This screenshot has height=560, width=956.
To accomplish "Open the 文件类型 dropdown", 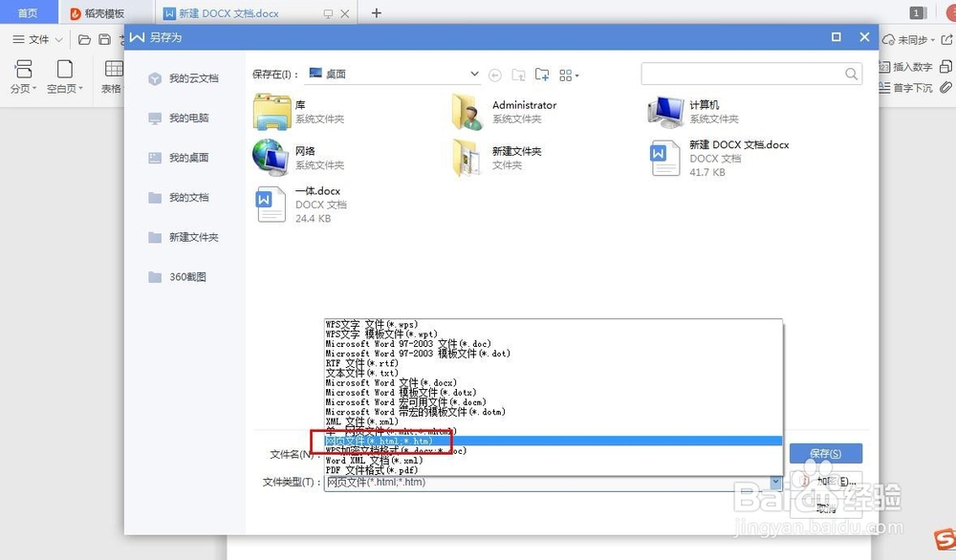I will [x=774, y=482].
